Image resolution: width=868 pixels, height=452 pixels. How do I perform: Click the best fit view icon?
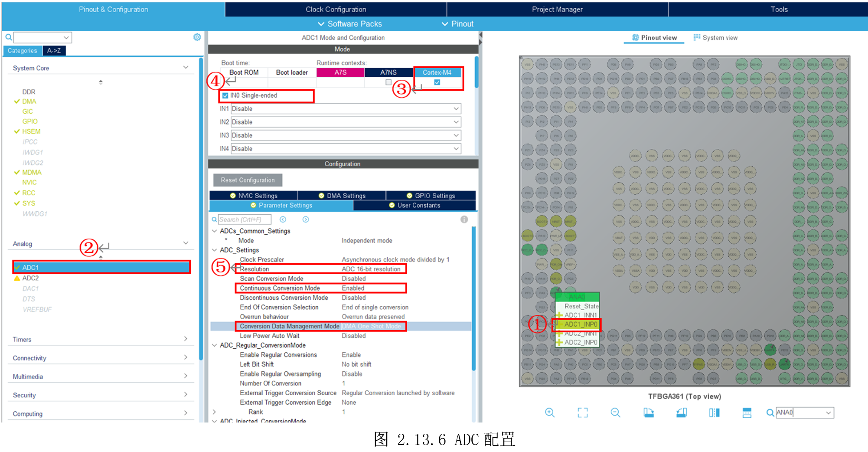[x=582, y=413]
